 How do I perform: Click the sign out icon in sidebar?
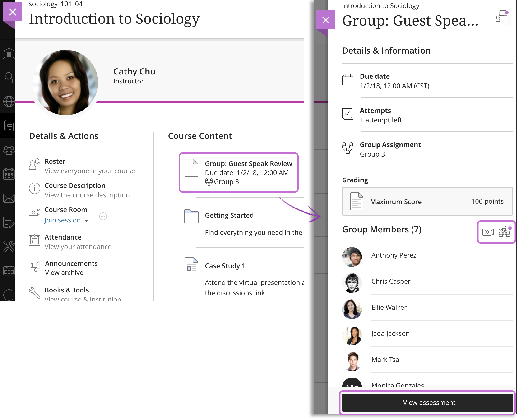[9, 295]
